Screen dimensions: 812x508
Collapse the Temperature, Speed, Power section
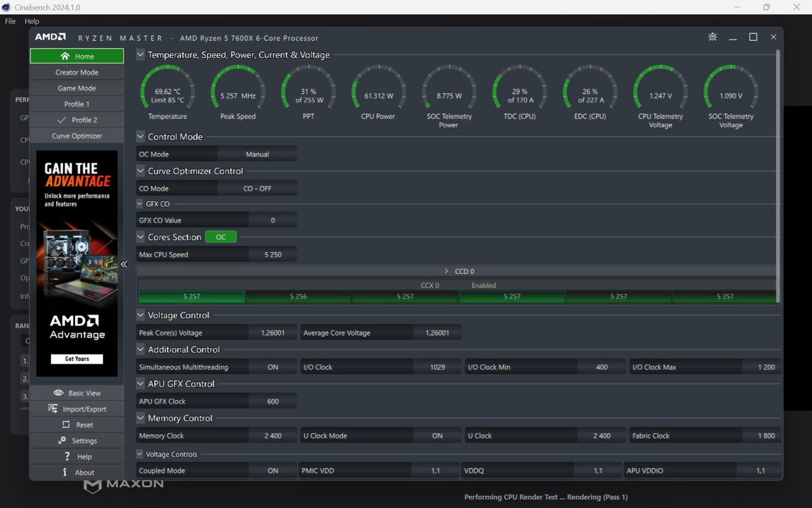140,55
